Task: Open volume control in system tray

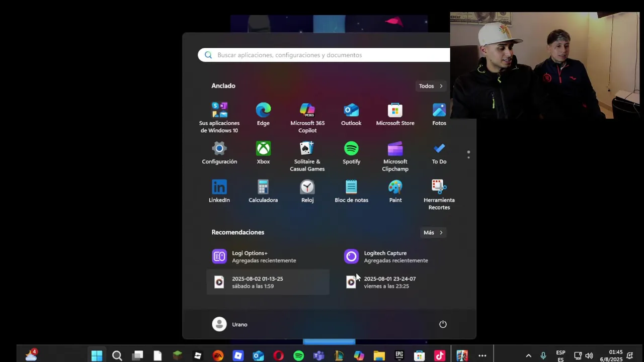Action: (589, 356)
